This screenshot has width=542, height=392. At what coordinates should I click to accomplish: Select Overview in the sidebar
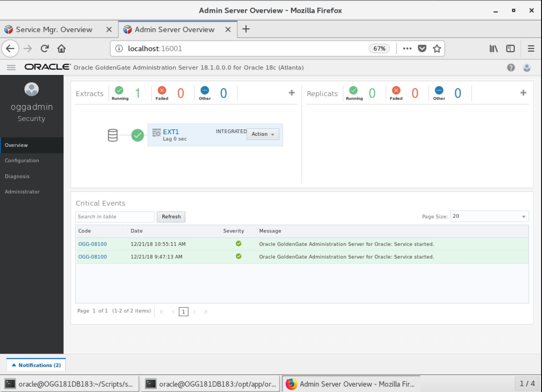pyautogui.click(x=32, y=145)
